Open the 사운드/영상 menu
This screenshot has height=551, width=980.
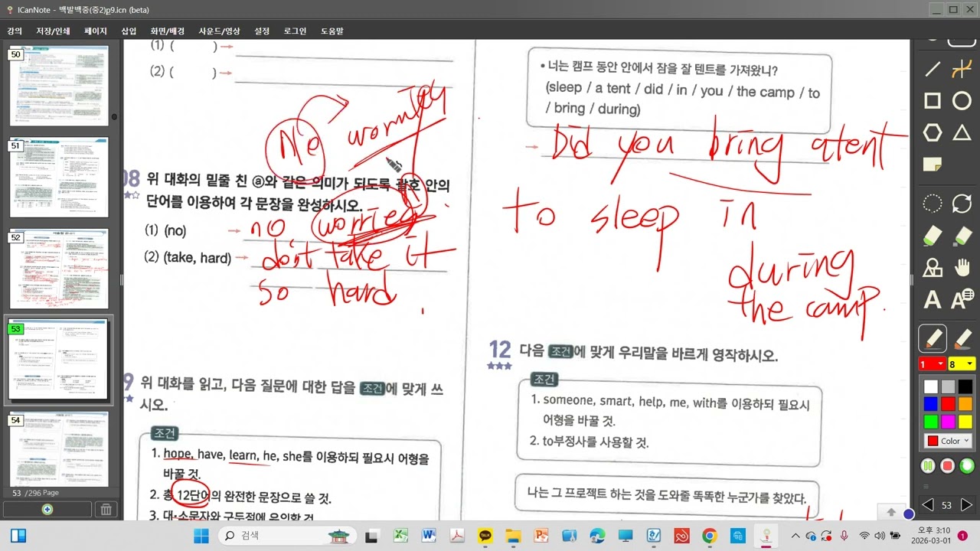(219, 31)
